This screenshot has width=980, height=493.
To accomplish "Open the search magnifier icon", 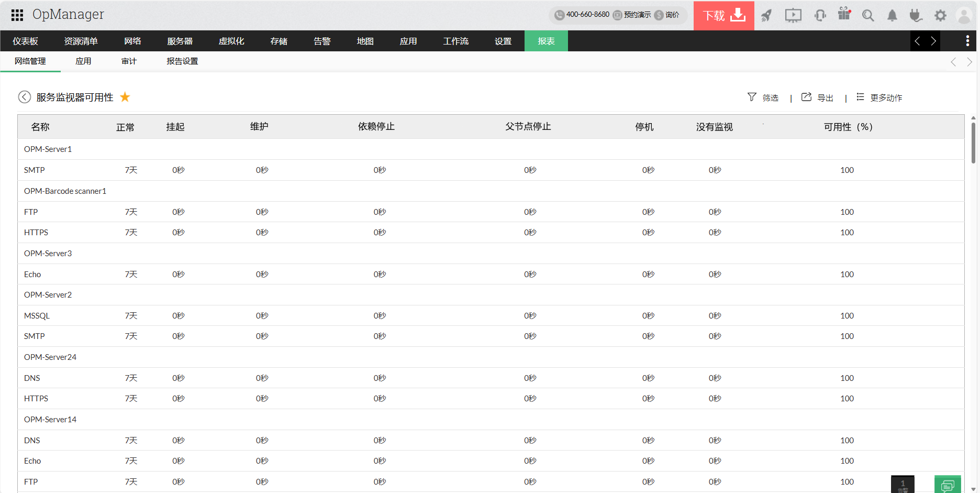I will pos(868,16).
